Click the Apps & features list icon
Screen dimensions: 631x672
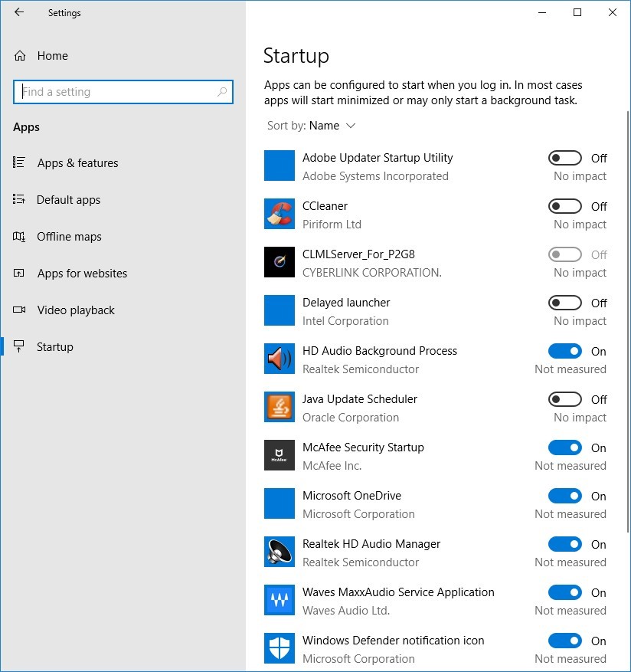click(x=19, y=162)
